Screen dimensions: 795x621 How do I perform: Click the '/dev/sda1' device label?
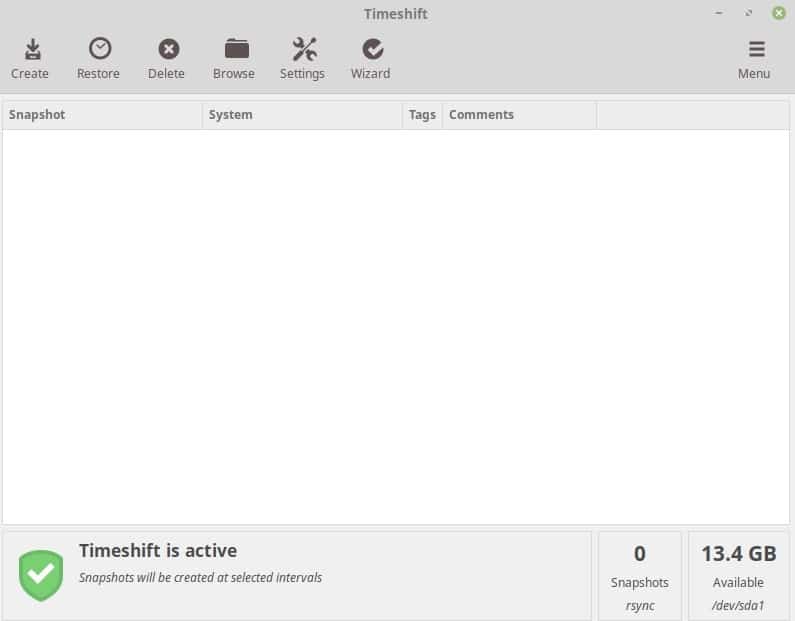pyautogui.click(x=738, y=605)
